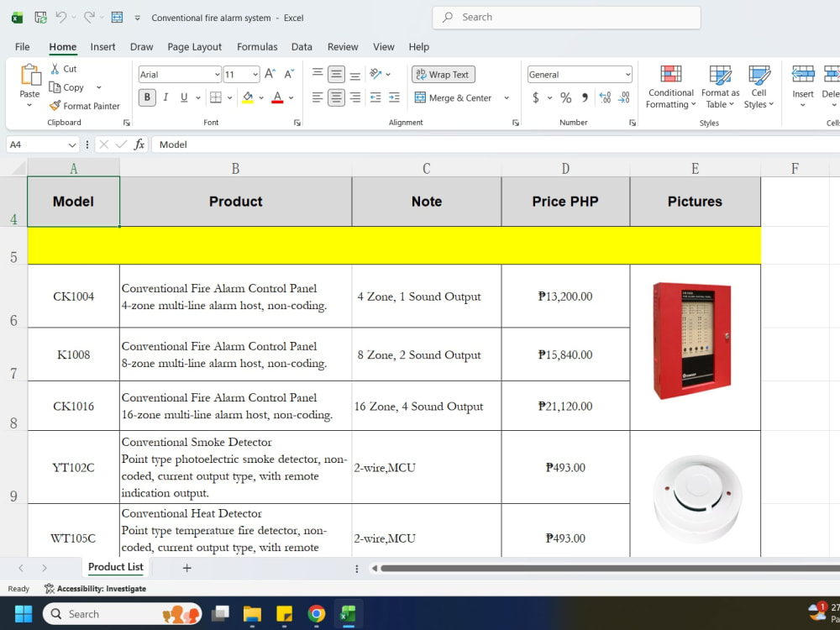Open Google Chrome from taskbar
Viewport: 840px width, 630px height.
(x=316, y=614)
